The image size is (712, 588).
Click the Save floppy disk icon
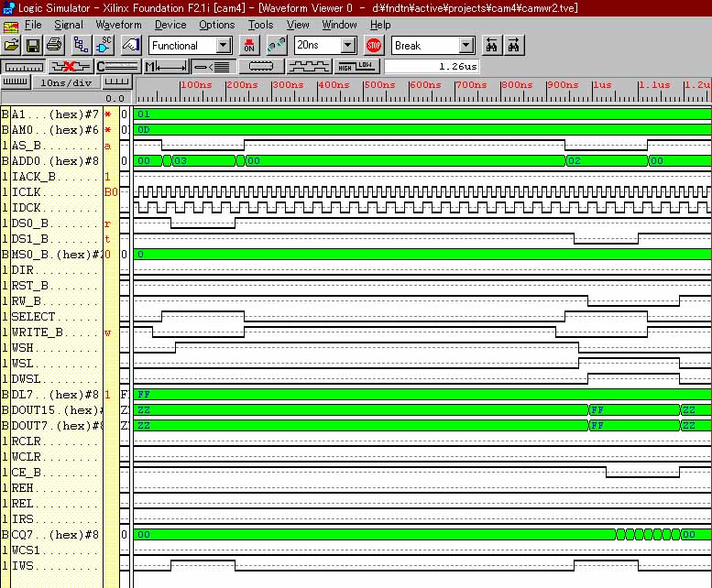33,45
